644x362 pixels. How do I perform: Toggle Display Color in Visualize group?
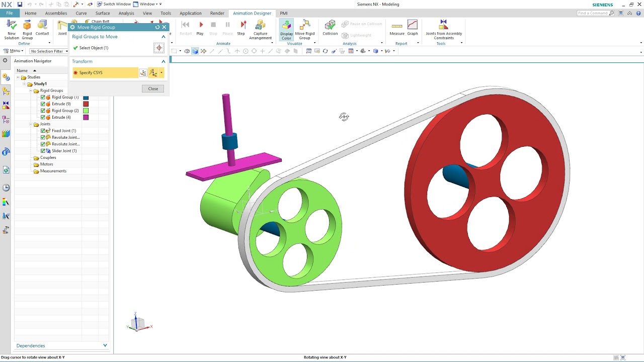[286, 30]
